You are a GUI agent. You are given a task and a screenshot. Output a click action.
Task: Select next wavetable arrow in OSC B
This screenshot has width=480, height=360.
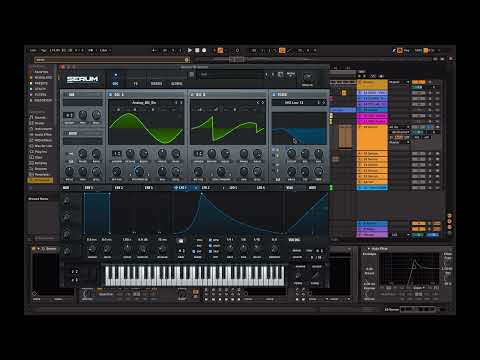(263, 102)
